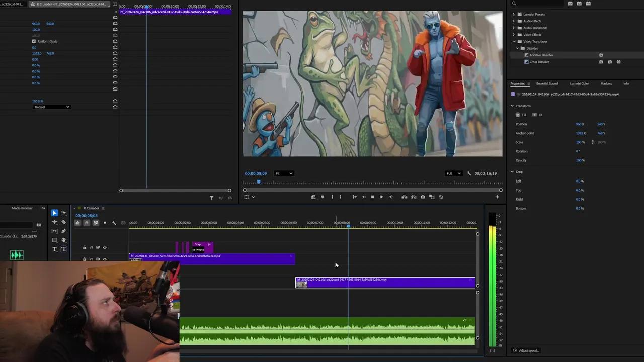
Task: Open timeline display settings wrench
Action: click(x=114, y=223)
